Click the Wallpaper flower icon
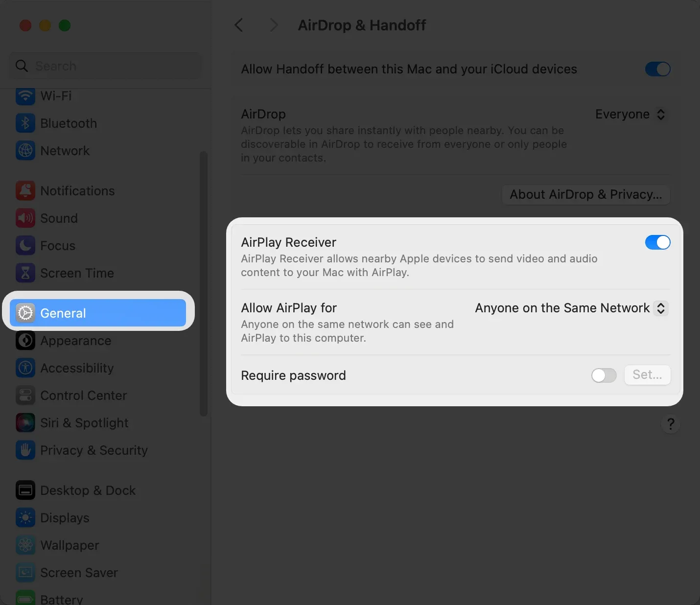This screenshot has height=605, width=700. [x=25, y=545]
